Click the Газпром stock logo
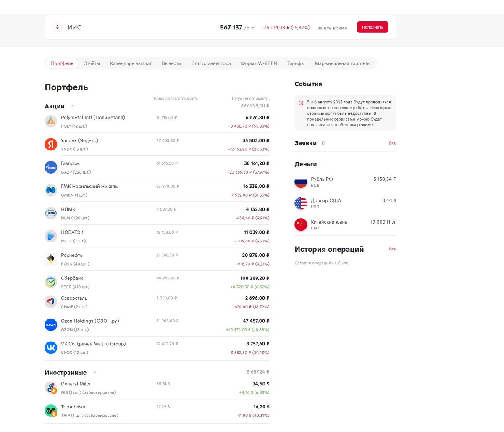504x432 pixels. point(51,167)
